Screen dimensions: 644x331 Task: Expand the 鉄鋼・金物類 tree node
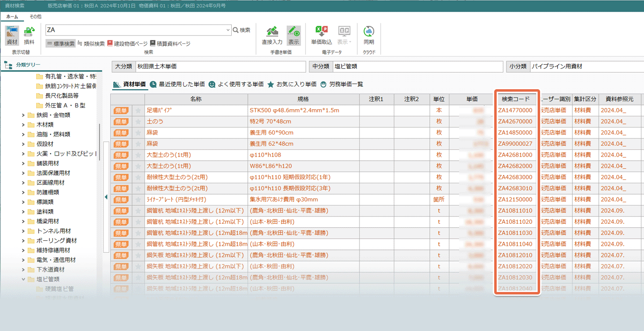(x=23, y=115)
